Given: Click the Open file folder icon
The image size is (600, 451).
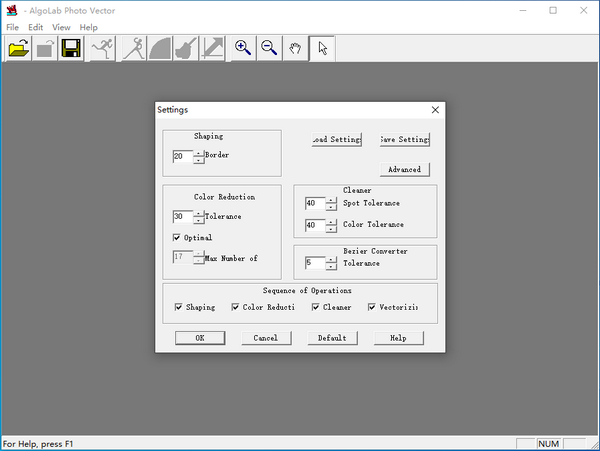Looking at the screenshot, I should [18, 48].
